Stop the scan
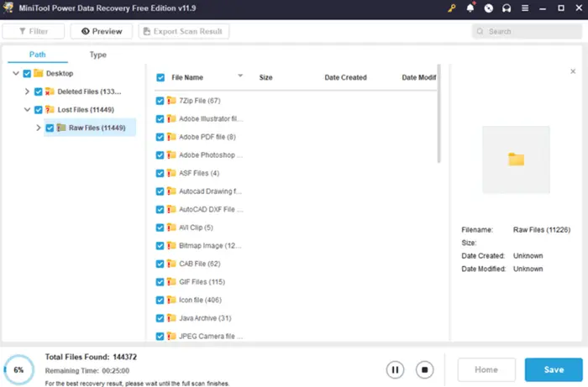This screenshot has width=588, height=387. point(424,369)
